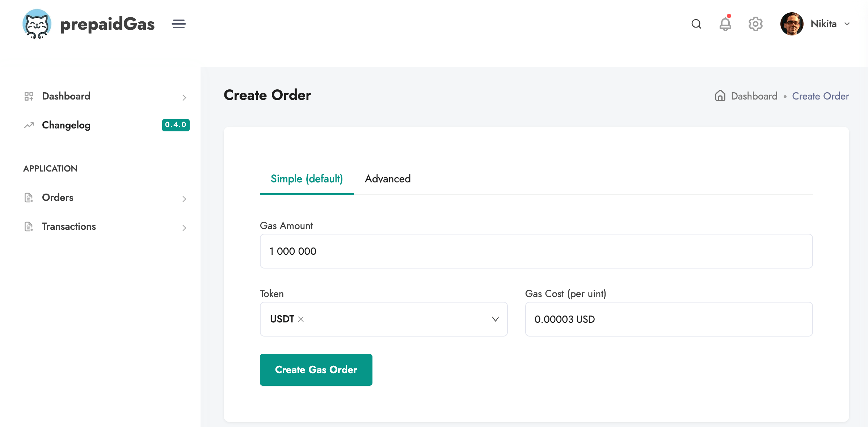
Task: Click Nikita's profile avatar
Action: point(792,24)
